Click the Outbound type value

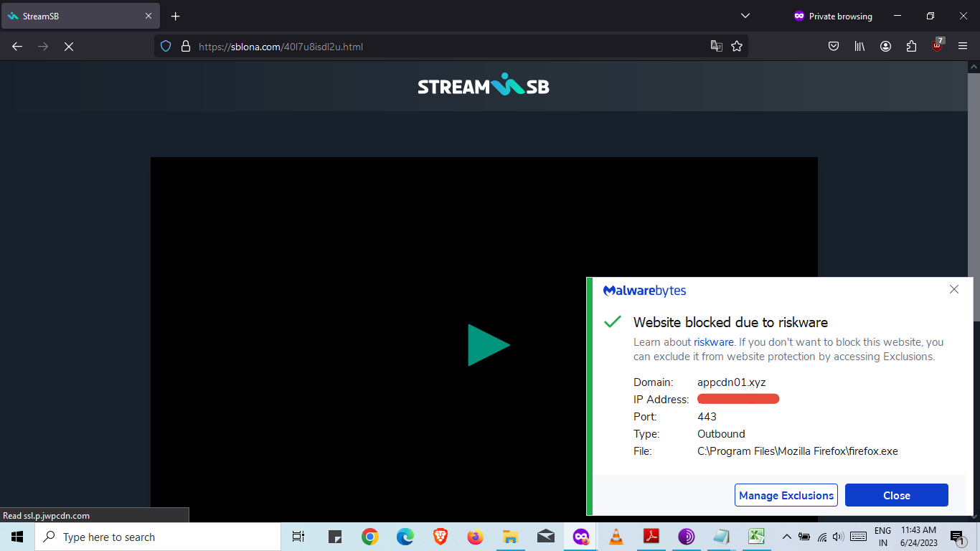pos(721,434)
